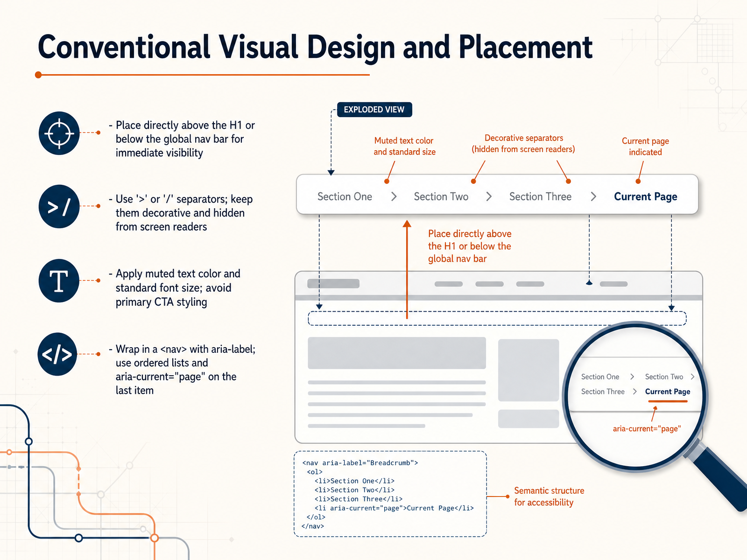Screen dimensions: 747x560
Task: Click the small grey block under the sidebar block
Action: (x=529, y=419)
